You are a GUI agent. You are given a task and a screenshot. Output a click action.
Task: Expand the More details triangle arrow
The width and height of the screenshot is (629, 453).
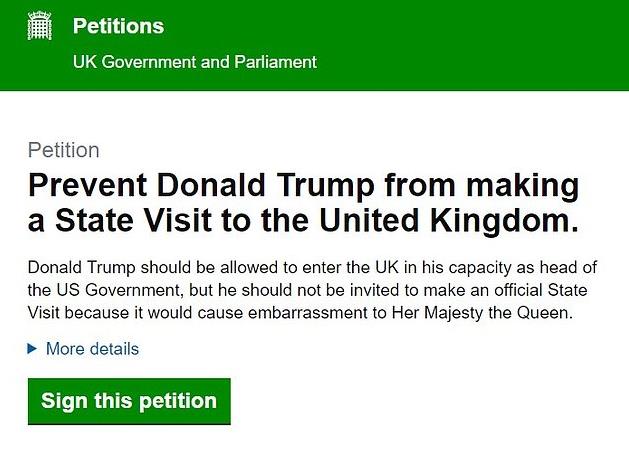[x=33, y=349]
